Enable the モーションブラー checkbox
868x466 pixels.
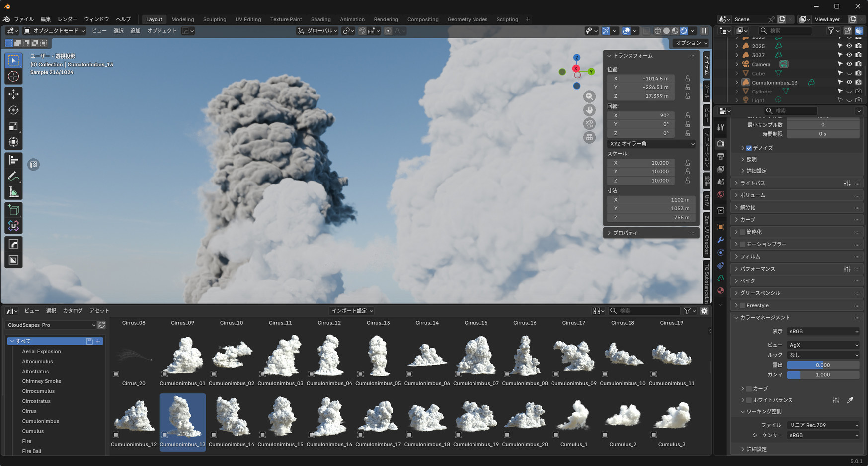click(742, 244)
